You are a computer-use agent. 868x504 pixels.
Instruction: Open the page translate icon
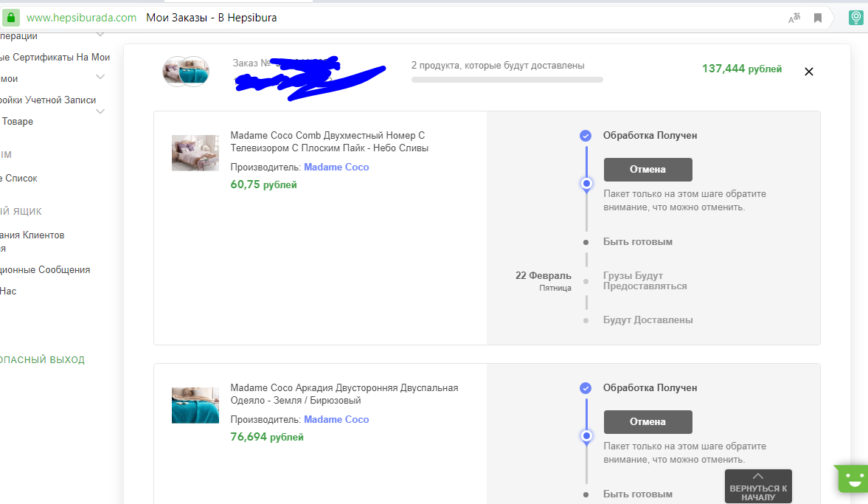coord(794,18)
